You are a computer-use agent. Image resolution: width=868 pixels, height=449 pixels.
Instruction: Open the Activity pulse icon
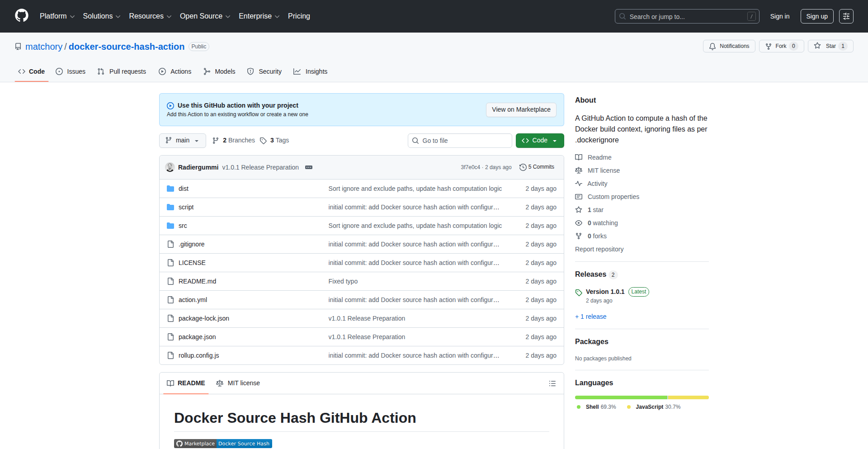pyautogui.click(x=579, y=184)
